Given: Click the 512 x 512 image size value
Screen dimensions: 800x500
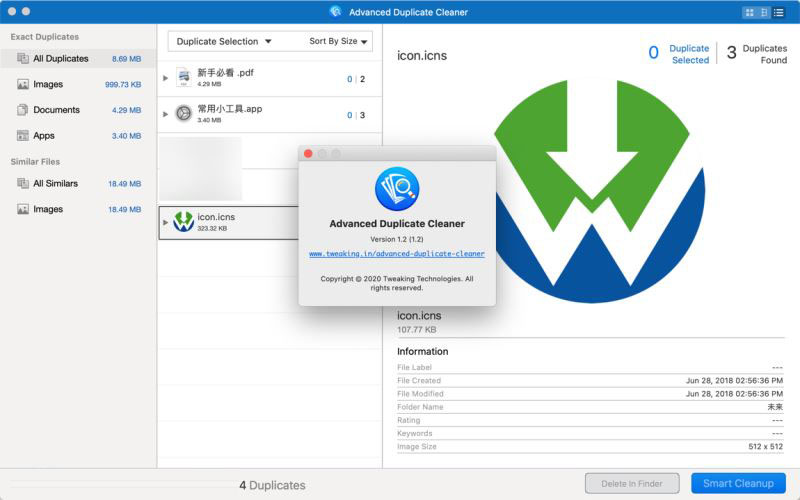Looking at the screenshot, I should point(765,446).
